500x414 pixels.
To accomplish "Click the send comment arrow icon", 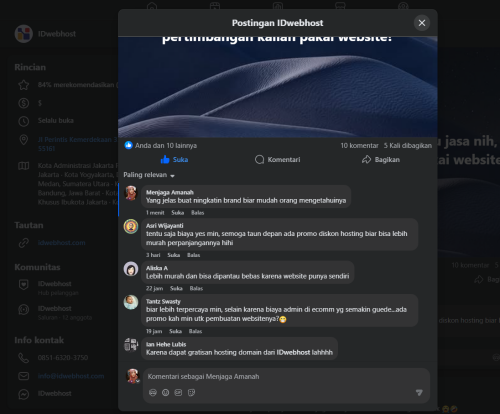I will (419, 393).
